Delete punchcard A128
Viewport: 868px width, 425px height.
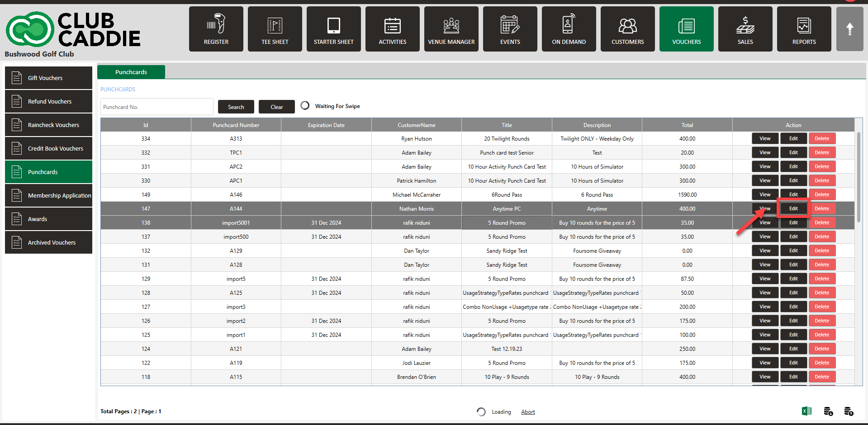822,264
